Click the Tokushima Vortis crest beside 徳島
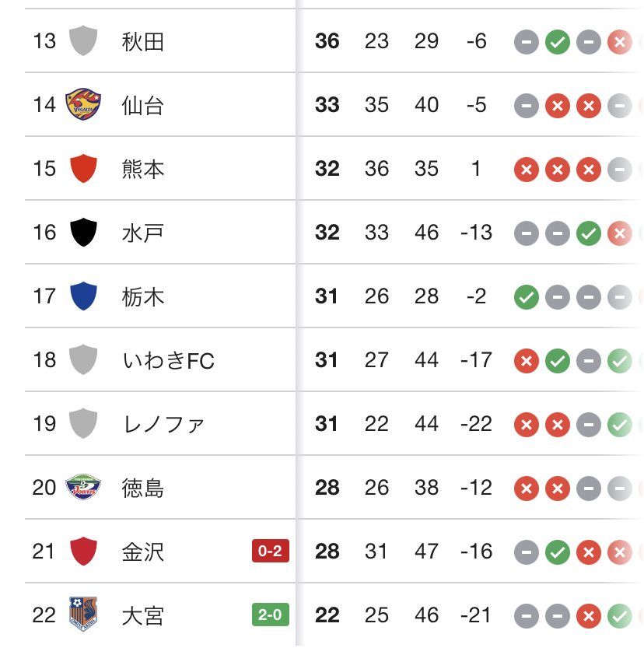 coord(83,487)
